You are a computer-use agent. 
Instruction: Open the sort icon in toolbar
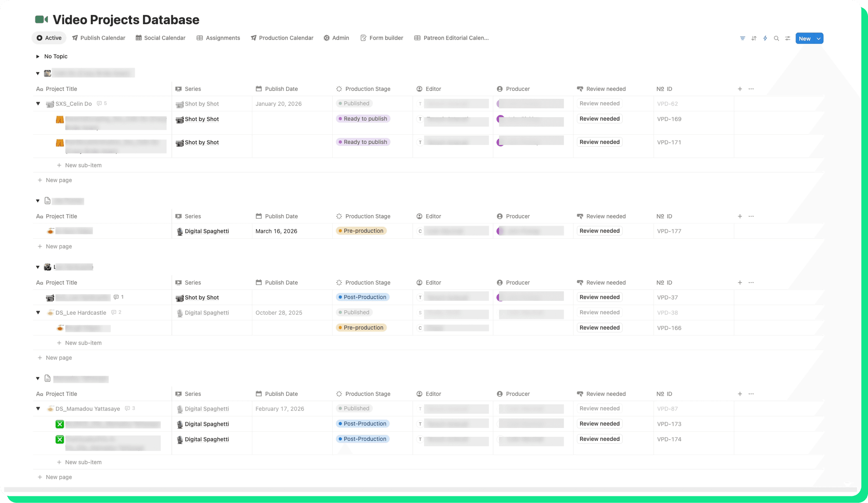[x=753, y=38]
